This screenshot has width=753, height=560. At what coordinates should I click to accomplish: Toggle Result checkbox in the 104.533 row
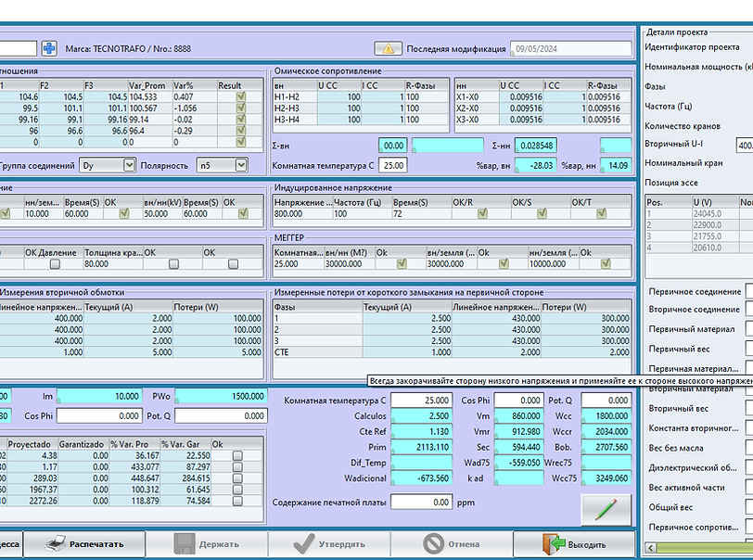(240, 97)
